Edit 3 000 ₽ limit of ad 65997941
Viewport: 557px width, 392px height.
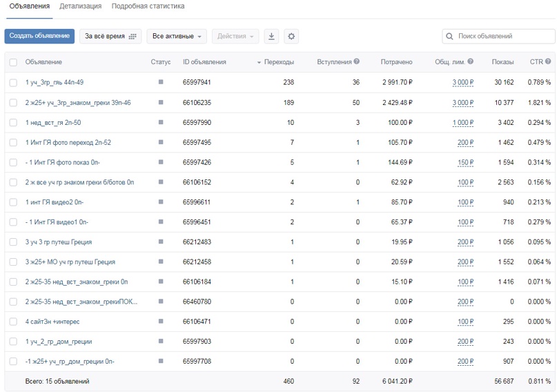463,82
